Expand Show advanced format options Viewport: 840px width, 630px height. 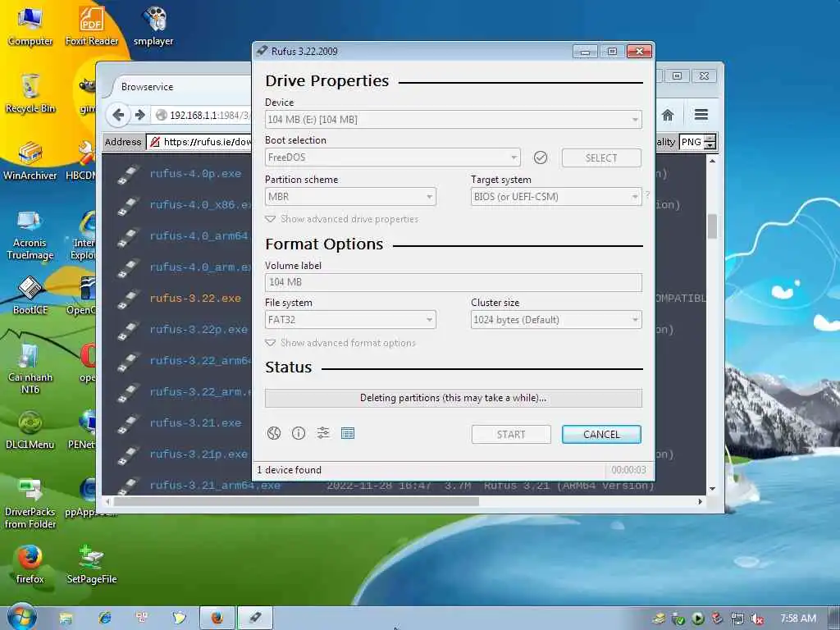coord(340,343)
